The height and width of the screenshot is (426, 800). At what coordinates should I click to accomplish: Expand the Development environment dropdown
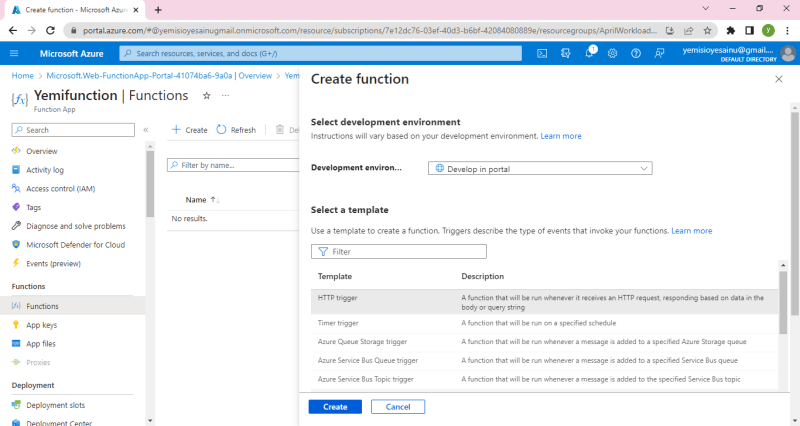540,168
